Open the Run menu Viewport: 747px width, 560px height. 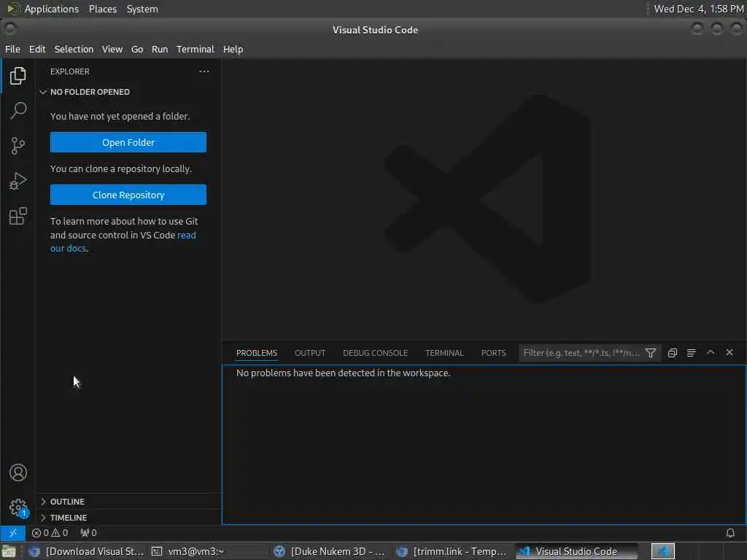pos(160,49)
